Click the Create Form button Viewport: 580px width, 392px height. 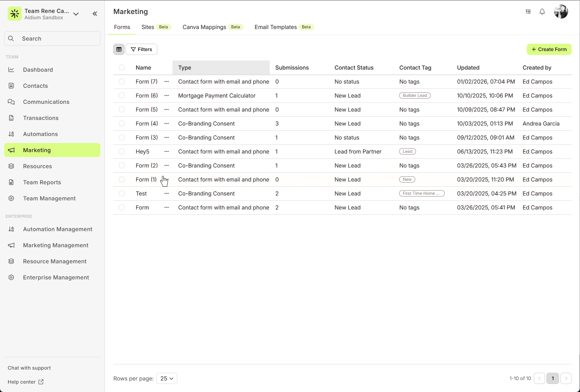[x=549, y=49]
